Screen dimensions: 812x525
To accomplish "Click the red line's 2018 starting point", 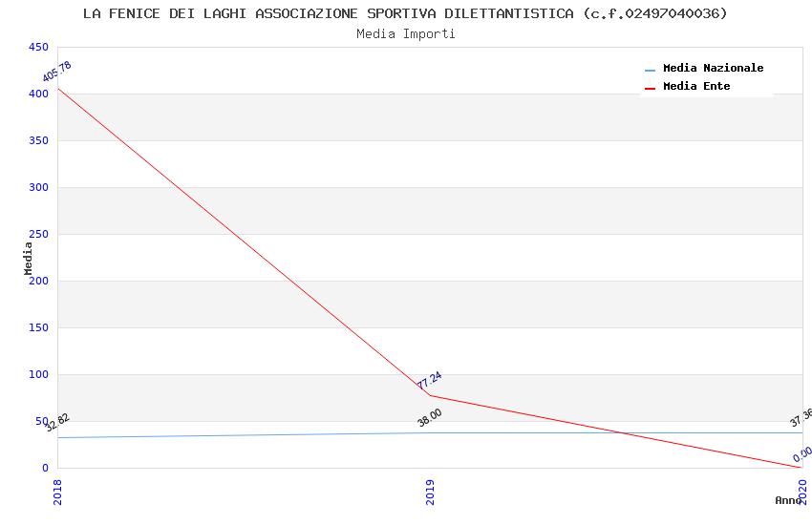I will click(x=57, y=89).
